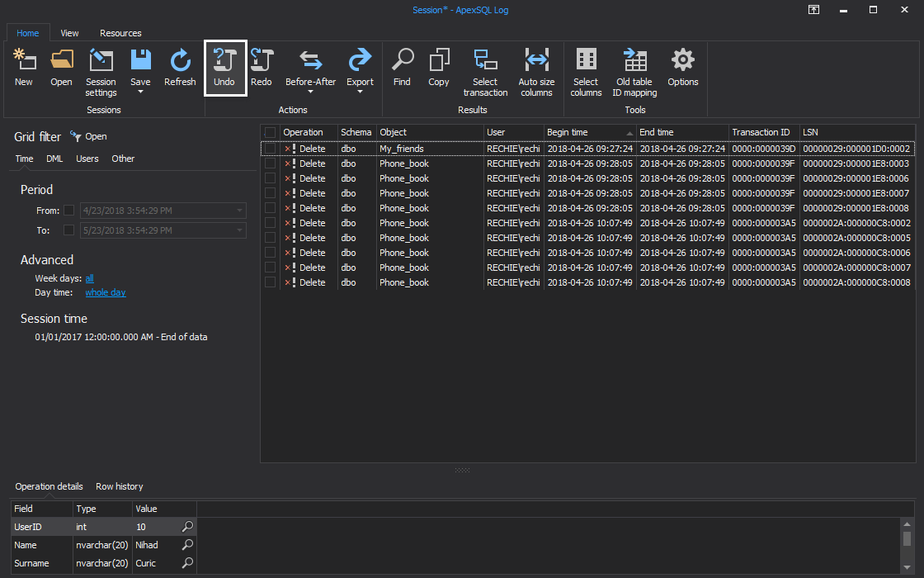Switch to the View ribbon tab
Viewport: 924px width, 578px height.
tap(69, 33)
